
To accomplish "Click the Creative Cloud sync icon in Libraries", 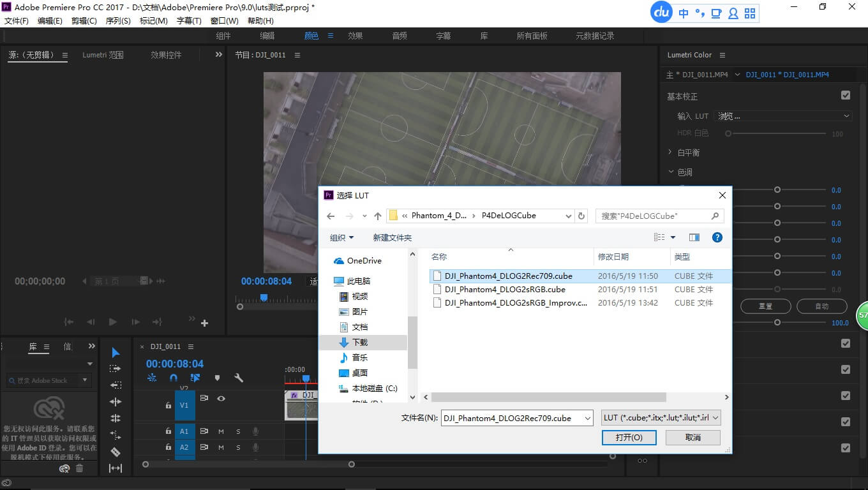I will [64, 468].
